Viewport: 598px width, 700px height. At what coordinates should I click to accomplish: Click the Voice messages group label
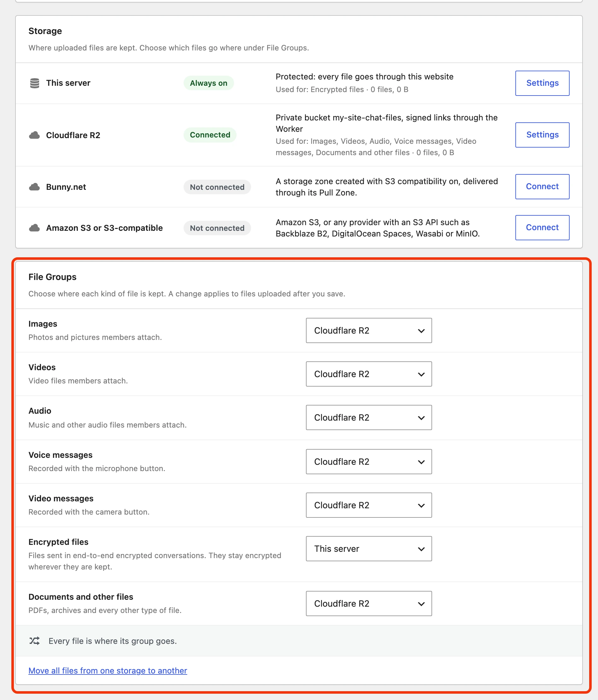point(61,455)
